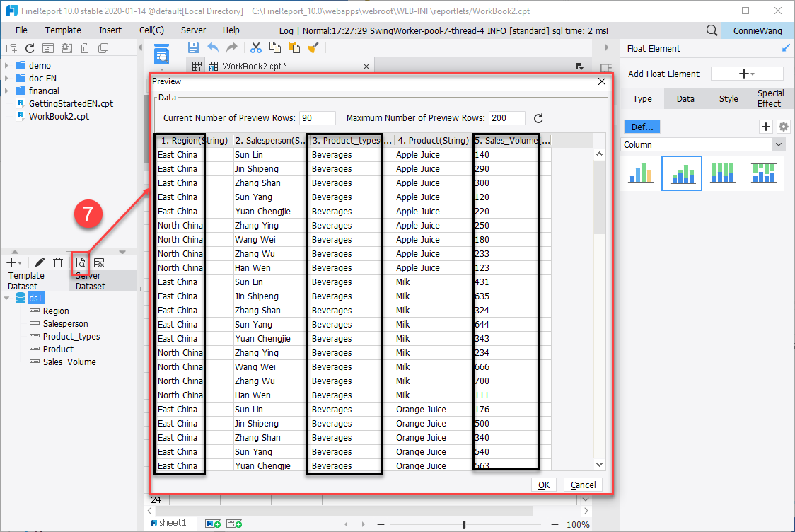795x532 pixels.
Task: Switch to the Data tab in Float Element panel
Action: pyautogui.click(x=685, y=99)
